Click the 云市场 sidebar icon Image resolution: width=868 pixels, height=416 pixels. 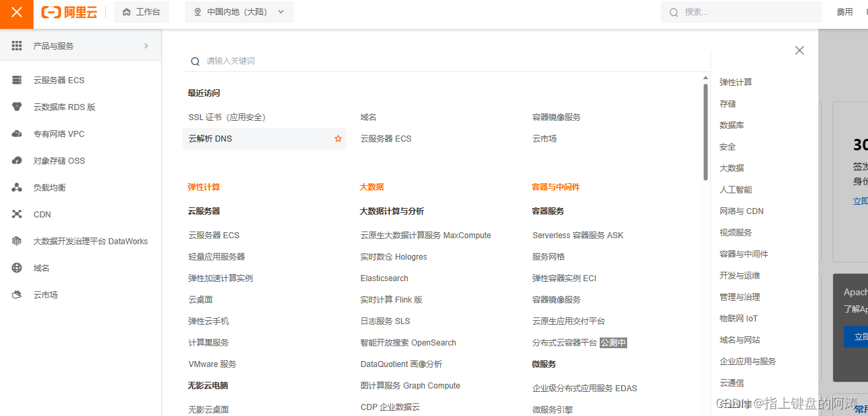tap(17, 295)
